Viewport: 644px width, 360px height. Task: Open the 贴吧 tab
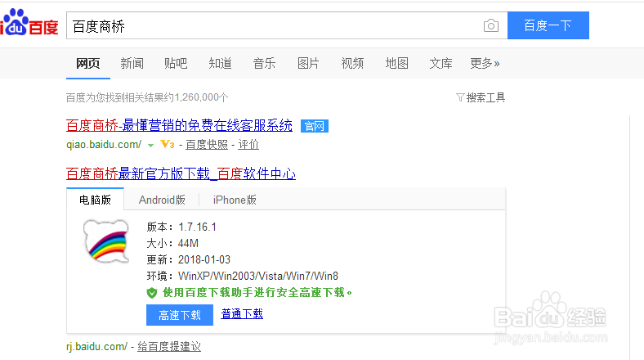tap(176, 63)
